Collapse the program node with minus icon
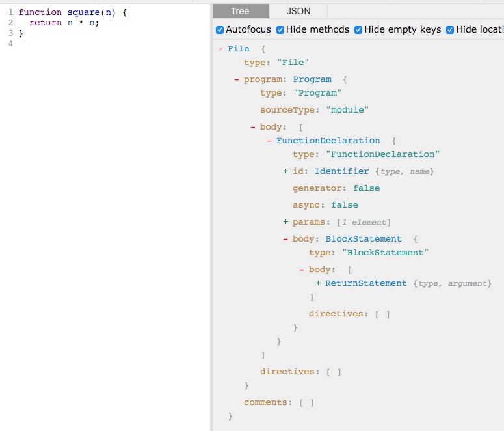The image size is (504, 431). [237, 79]
